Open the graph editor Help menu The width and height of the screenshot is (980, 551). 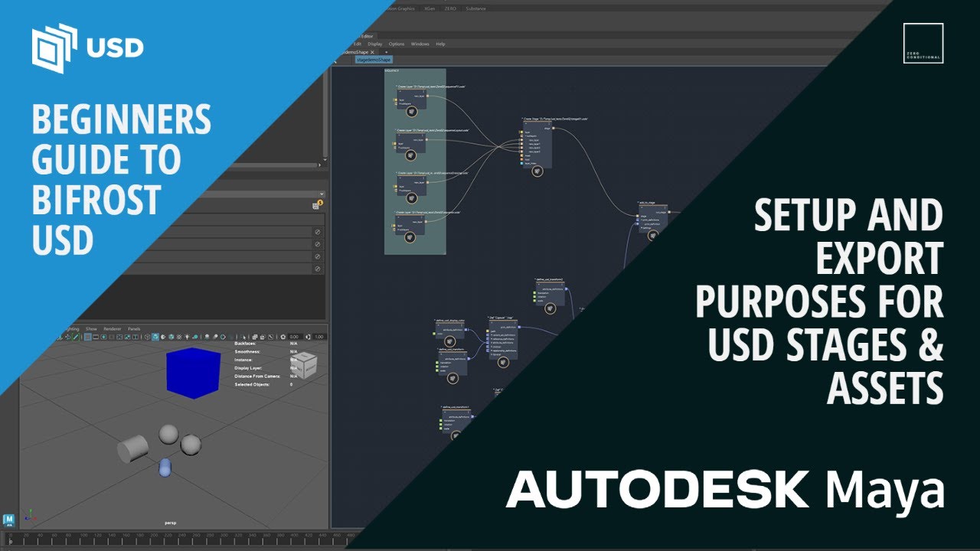441,44
